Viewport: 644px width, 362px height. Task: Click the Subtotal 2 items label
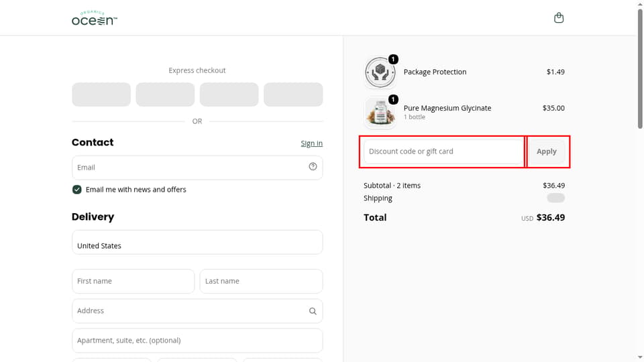(x=392, y=186)
